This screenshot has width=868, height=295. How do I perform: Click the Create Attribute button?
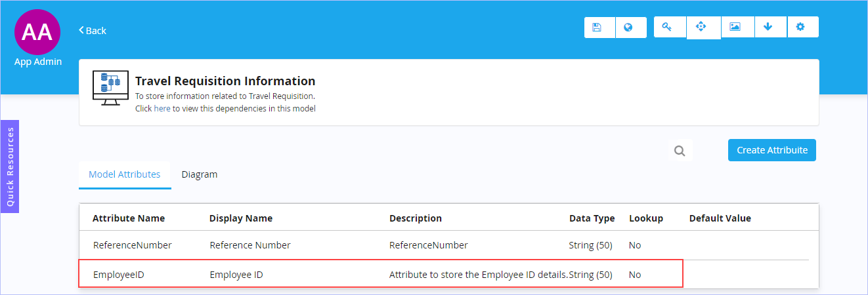[x=771, y=150]
